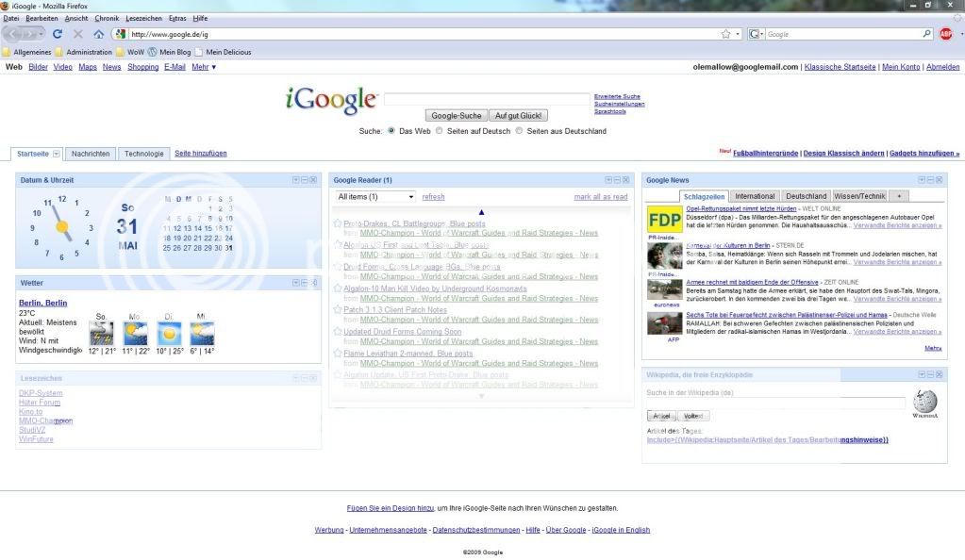Image resolution: width=965 pixels, height=560 pixels.
Task: Reload the page with the refresh icon
Action: coord(58,34)
